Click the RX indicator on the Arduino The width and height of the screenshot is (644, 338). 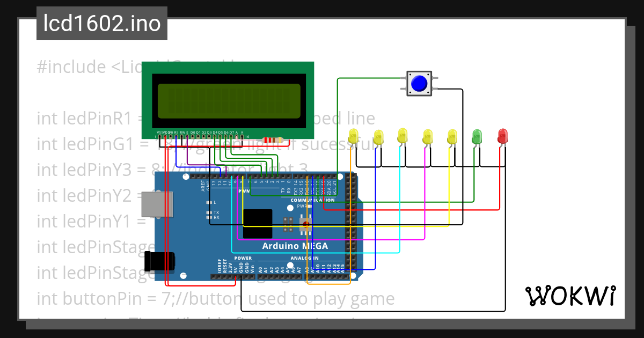click(x=209, y=217)
